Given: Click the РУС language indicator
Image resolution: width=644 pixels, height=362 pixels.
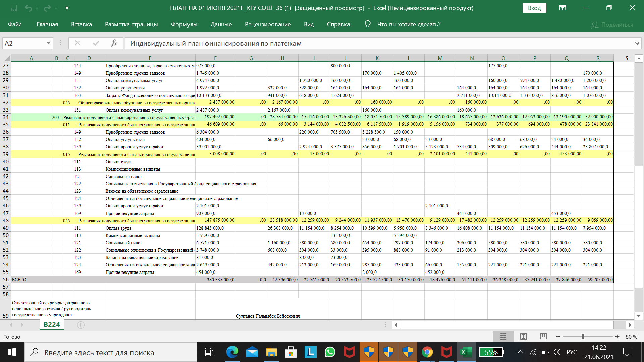Looking at the screenshot, I should [572, 352].
